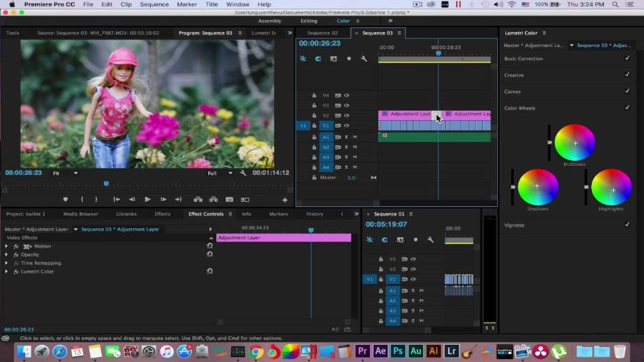Screen dimensions: 644x362
Task: Click Mark Out bracket button
Action: [x=96, y=200]
